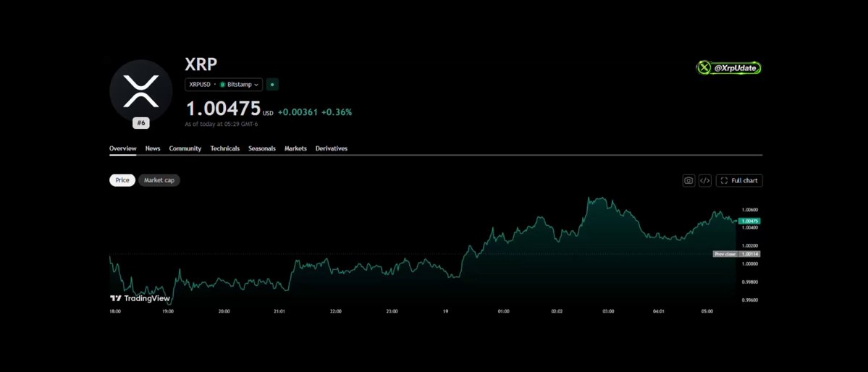This screenshot has height=372, width=868.
Task: Click the 1.00475 current price label on axis
Action: 749,221
